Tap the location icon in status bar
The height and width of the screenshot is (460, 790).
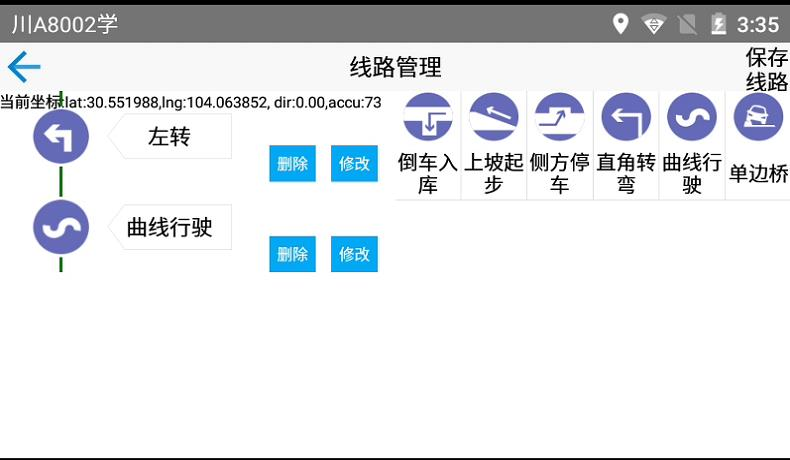click(620, 23)
